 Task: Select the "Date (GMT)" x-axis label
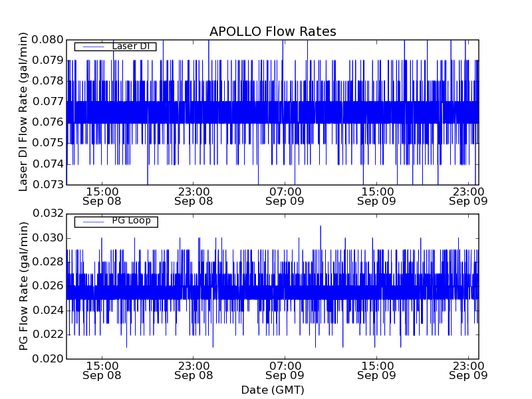click(x=273, y=390)
